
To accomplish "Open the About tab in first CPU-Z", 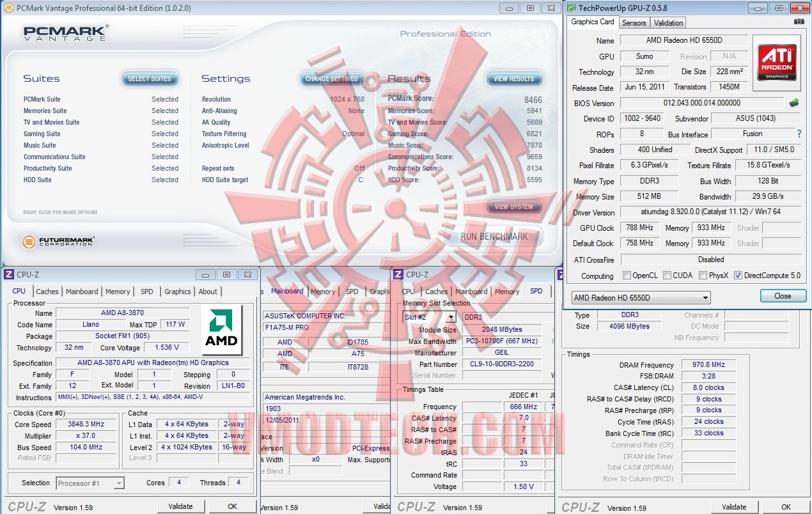I will [208, 292].
